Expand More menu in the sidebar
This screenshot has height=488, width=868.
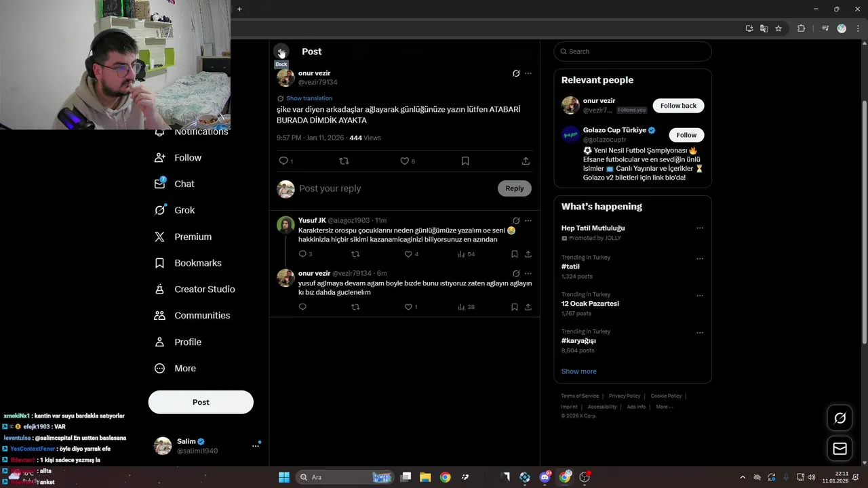176,368
